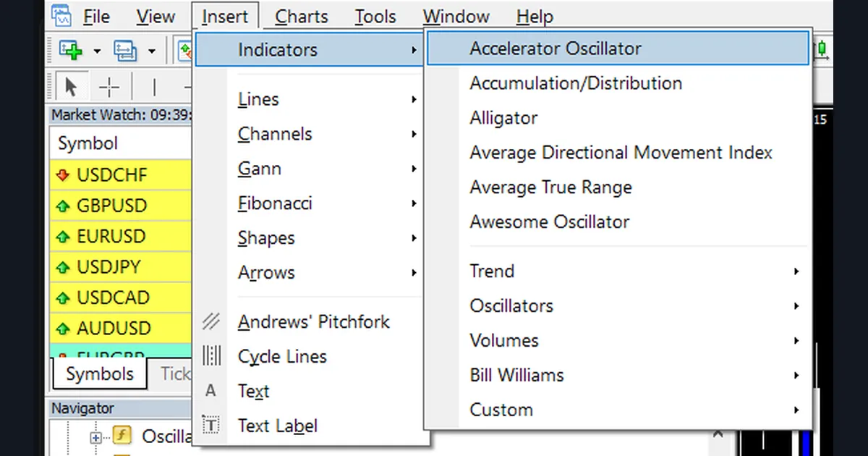This screenshot has height=456, width=868.
Task: Click the green up arrow beside EURUSD
Action: [x=63, y=237]
